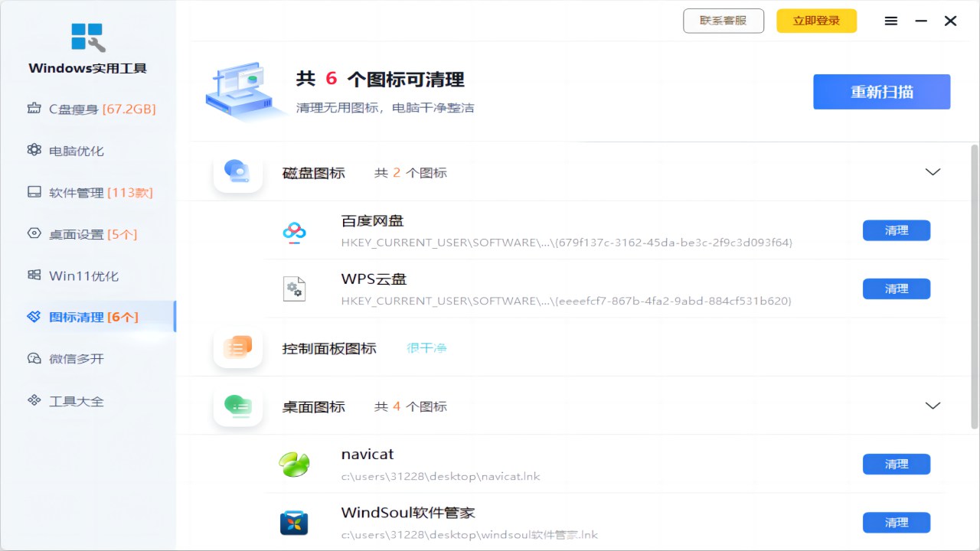Click the 共 4 个图标 count text
This screenshot has width=980, height=551.
click(x=410, y=406)
